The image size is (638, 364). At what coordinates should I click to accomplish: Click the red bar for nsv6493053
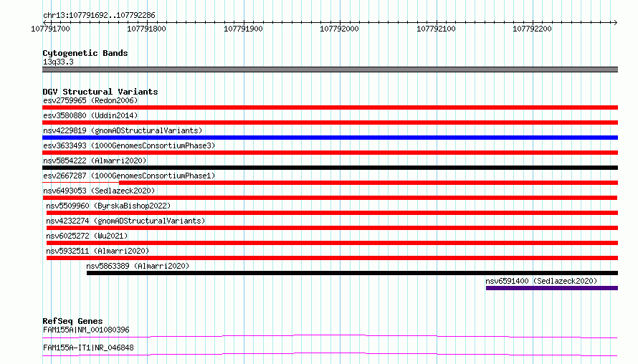(x=330, y=198)
